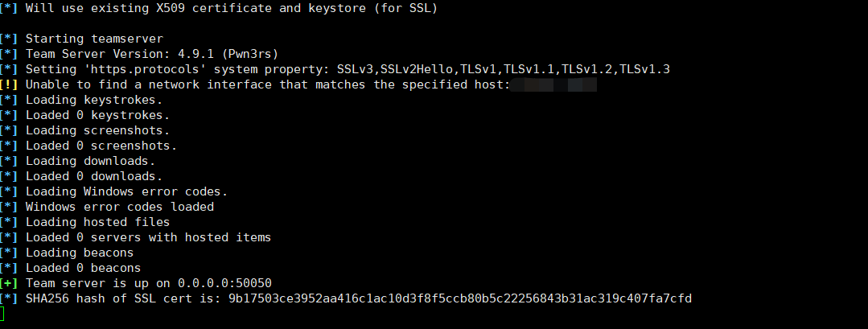Click the 'Loading hosted files' line
Screen dimensions: 868x329
click(x=97, y=222)
